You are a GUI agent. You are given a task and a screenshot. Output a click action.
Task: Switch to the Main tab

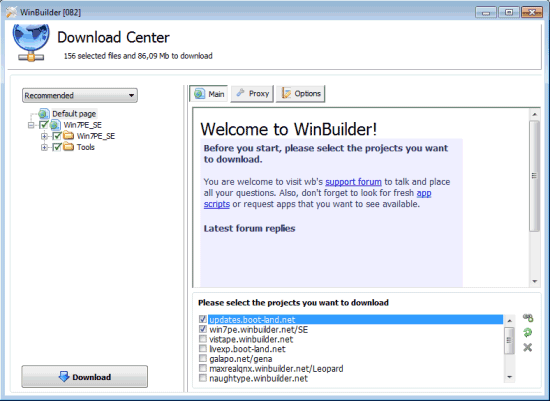pyautogui.click(x=209, y=94)
